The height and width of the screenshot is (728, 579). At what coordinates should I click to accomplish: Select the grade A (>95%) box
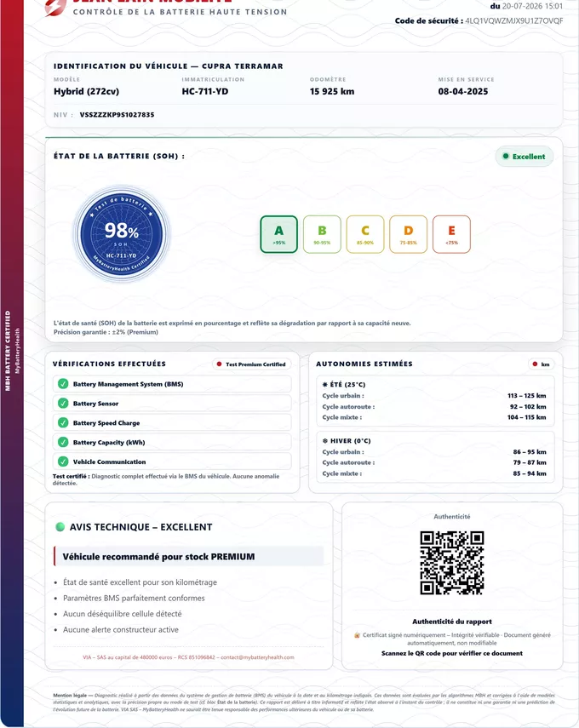[279, 234]
